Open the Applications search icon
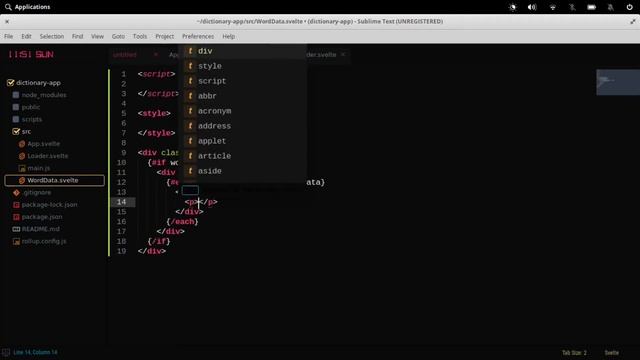 (x=8, y=7)
